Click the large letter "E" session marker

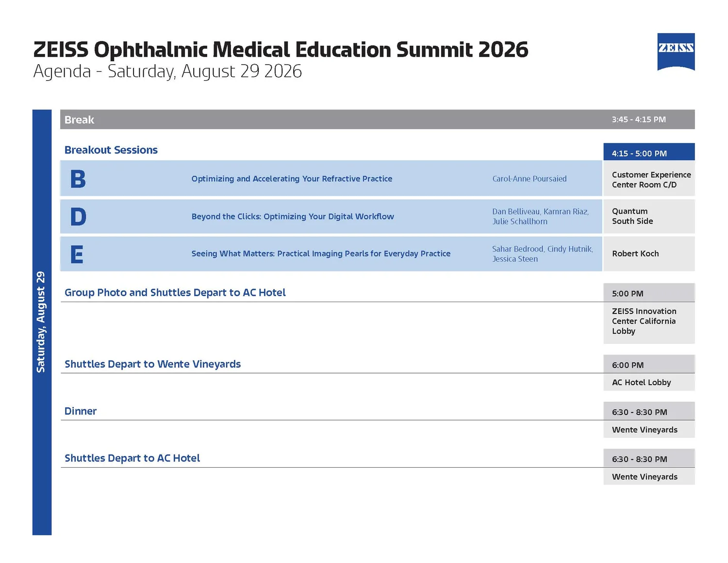[x=77, y=254]
